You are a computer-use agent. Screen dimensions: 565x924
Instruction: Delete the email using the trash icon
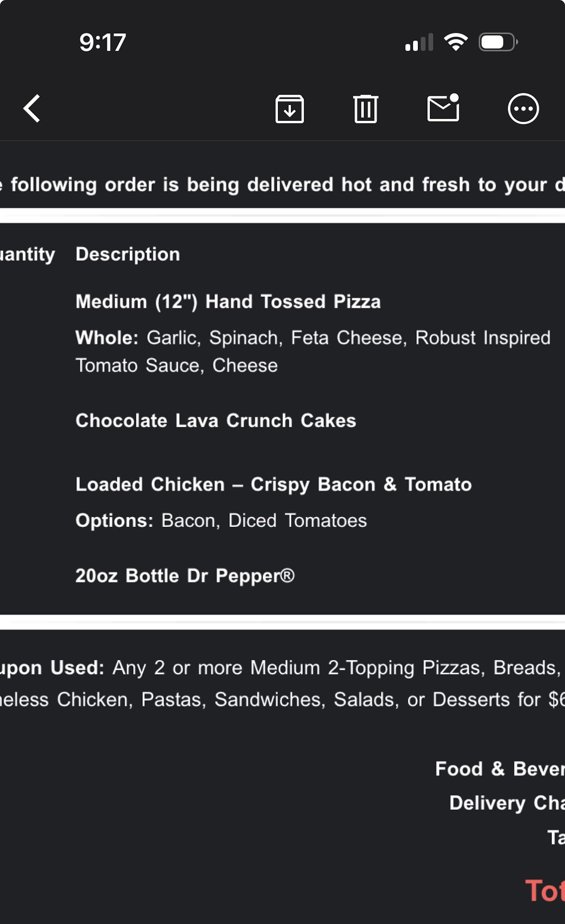click(x=365, y=109)
